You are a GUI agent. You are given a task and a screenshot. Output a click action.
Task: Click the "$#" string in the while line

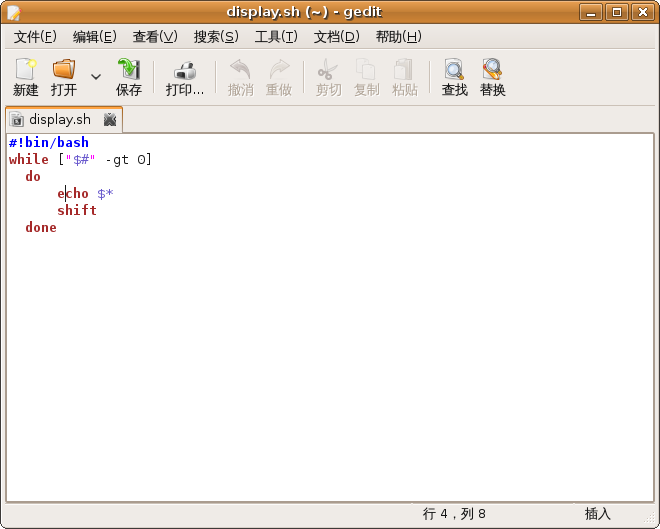pyautogui.click(x=80, y=159)
